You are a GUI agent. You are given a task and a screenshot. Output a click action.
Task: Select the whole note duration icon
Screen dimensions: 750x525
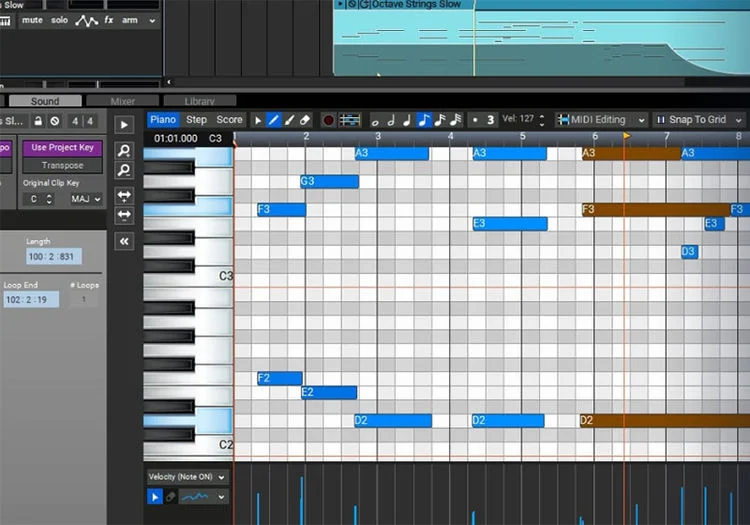pos(375,121)
